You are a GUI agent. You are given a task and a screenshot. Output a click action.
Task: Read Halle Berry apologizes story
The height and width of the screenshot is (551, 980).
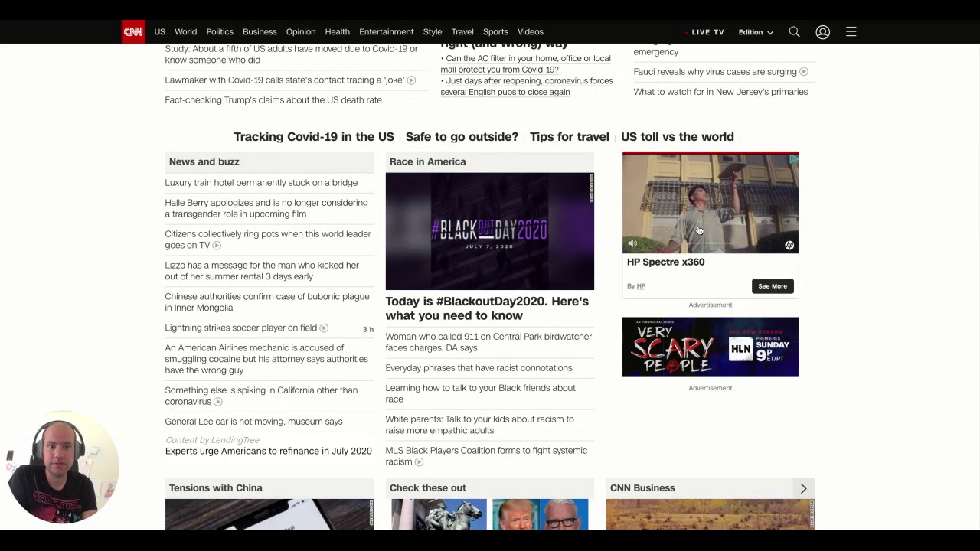[x=266, y=209]
